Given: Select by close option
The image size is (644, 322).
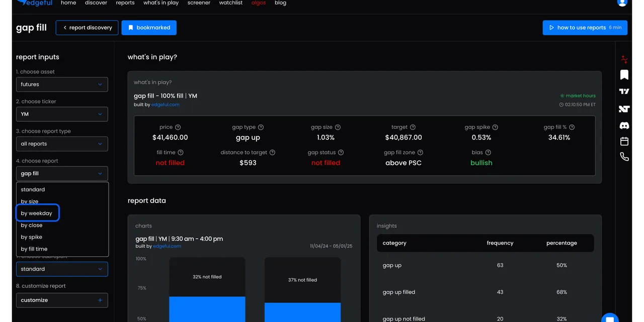Looking at the screenshot, I should click(x=62, y=225).
